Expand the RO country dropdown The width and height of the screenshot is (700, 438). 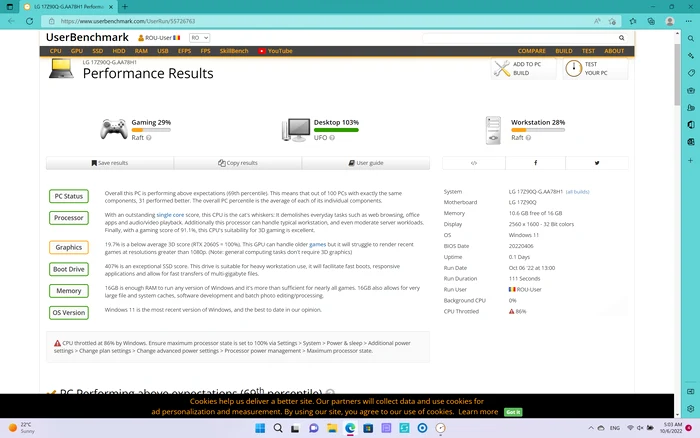point(199,38)
